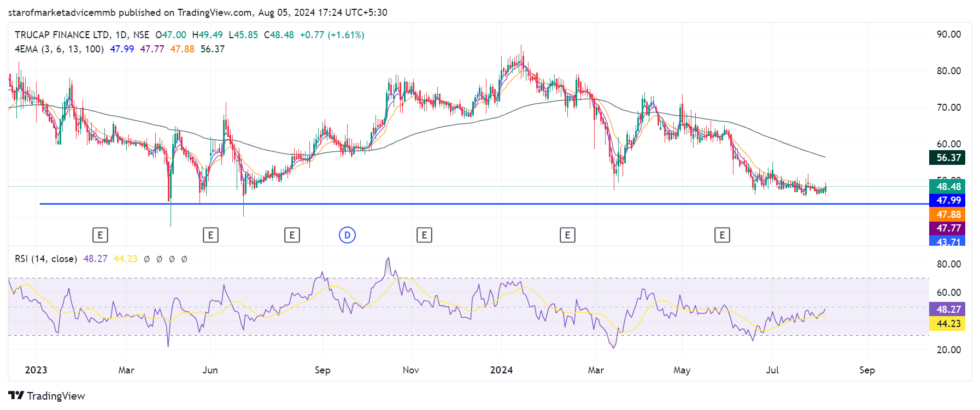Click the published-on TradingView.com header text

[x=197, y=13]
